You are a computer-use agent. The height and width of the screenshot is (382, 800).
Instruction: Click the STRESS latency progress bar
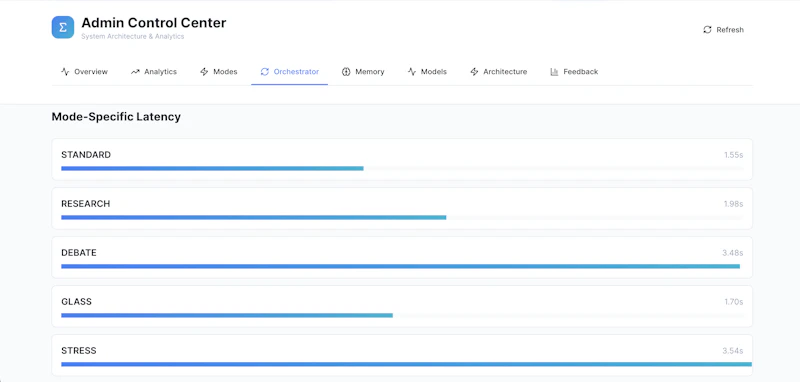click(x=406, y=364)
